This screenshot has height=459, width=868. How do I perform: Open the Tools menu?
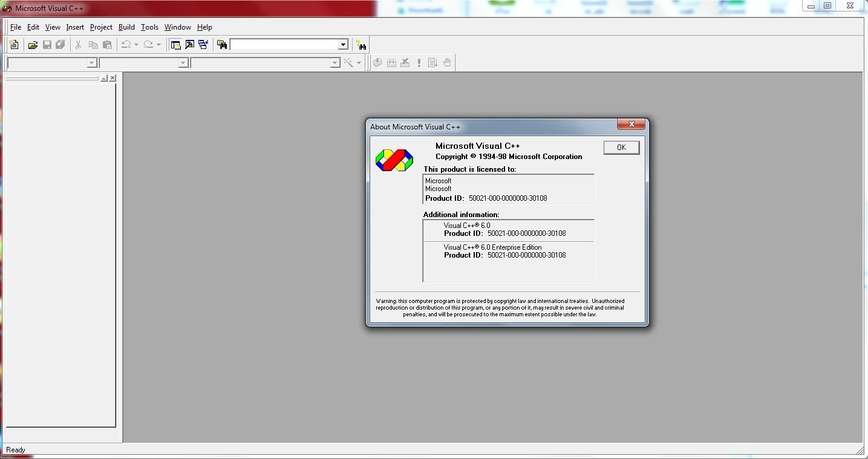[x=149, y=27]
